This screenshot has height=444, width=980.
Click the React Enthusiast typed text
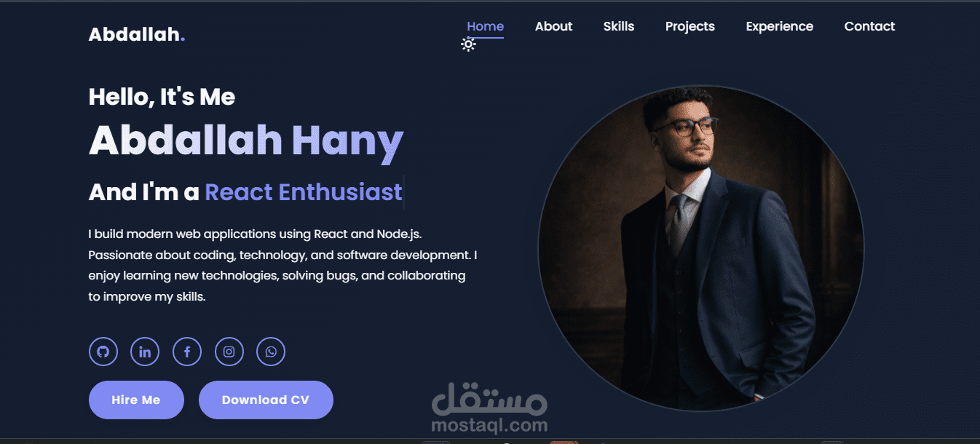[x=304, y=192]
